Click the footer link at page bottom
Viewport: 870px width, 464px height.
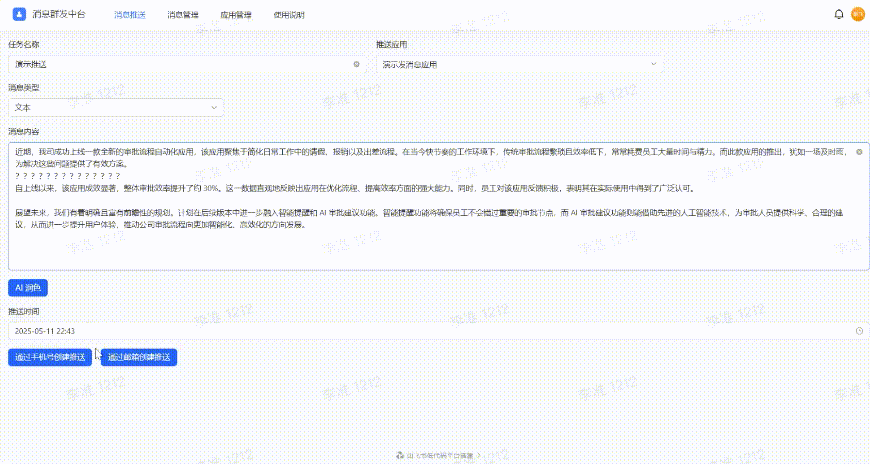click(441, 455)
